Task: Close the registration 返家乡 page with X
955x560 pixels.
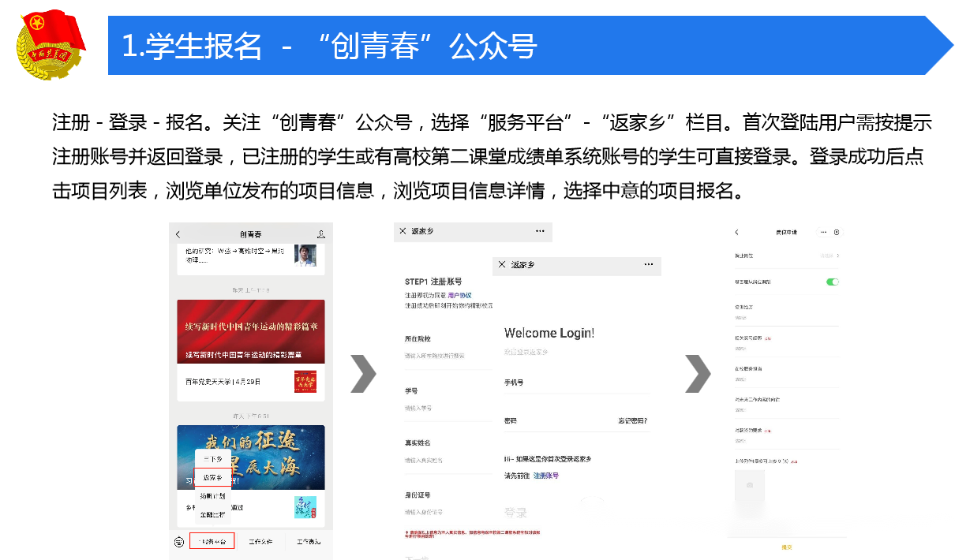Action: click(403, 231)
